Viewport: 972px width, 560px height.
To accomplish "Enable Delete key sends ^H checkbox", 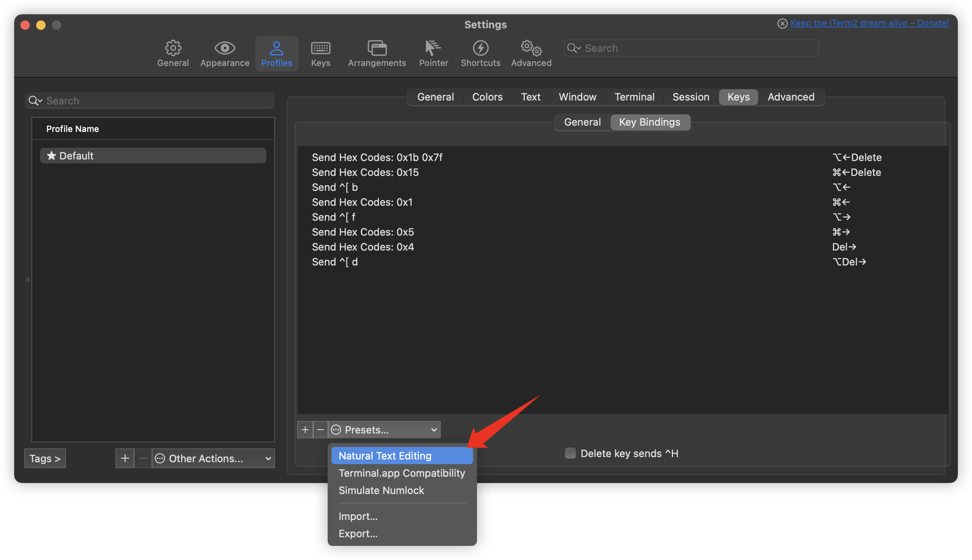I will coord(570,454).
